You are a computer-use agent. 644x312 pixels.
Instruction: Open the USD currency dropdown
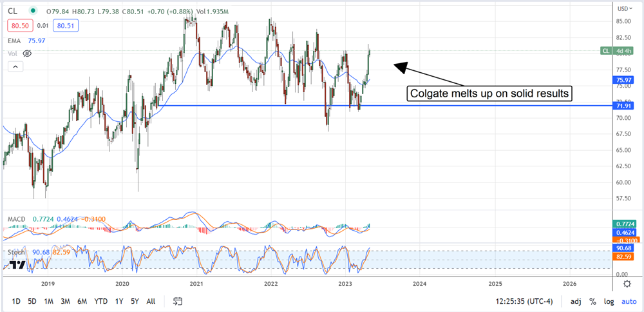pyautogui.click(x=625, y=8)
